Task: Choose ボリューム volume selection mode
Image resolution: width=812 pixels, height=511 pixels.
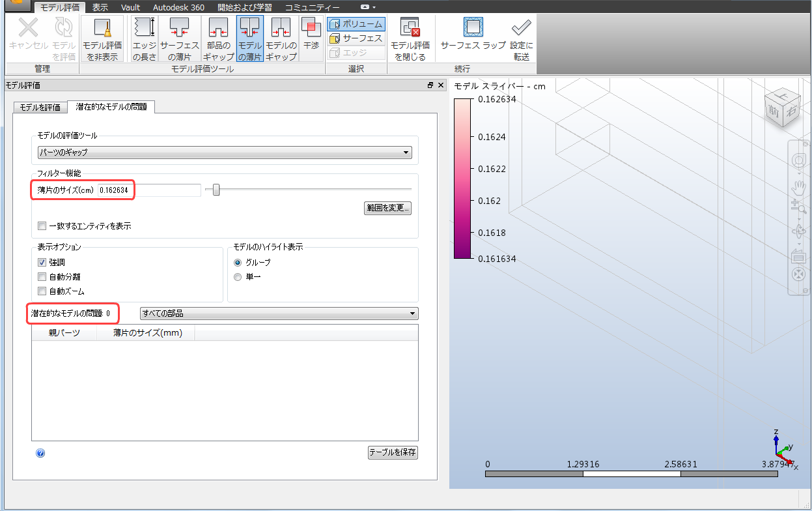Action: tap(356, 24)
